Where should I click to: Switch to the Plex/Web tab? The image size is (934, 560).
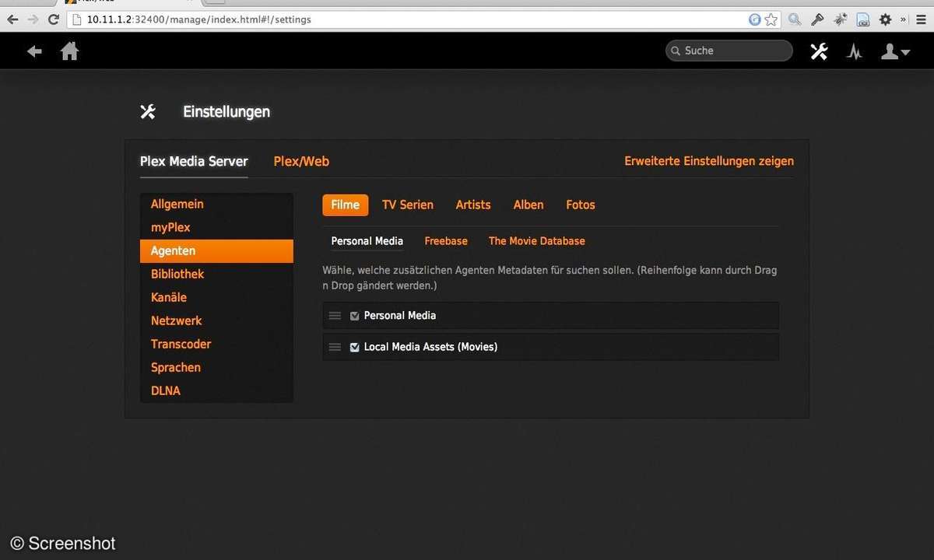(x=301, y=162)
